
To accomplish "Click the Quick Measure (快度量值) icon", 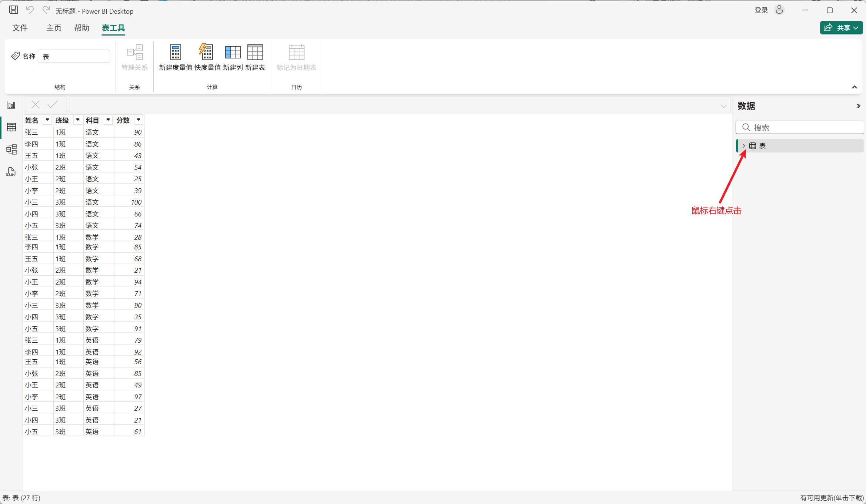I will pyautogui.click(x=207, y=53).
